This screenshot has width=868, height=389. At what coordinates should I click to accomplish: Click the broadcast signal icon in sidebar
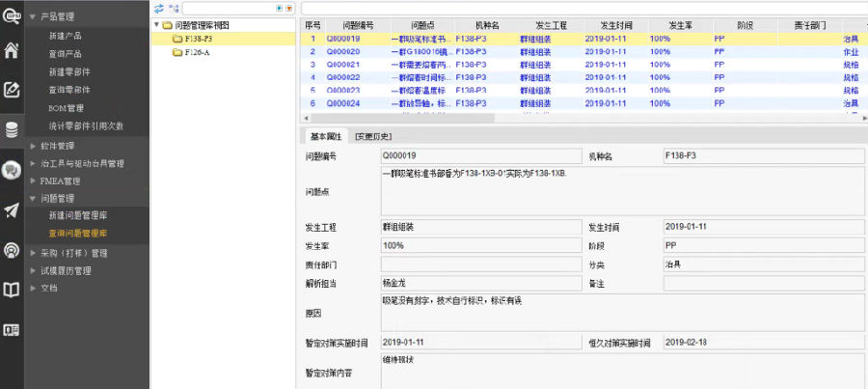pos(12,250)
